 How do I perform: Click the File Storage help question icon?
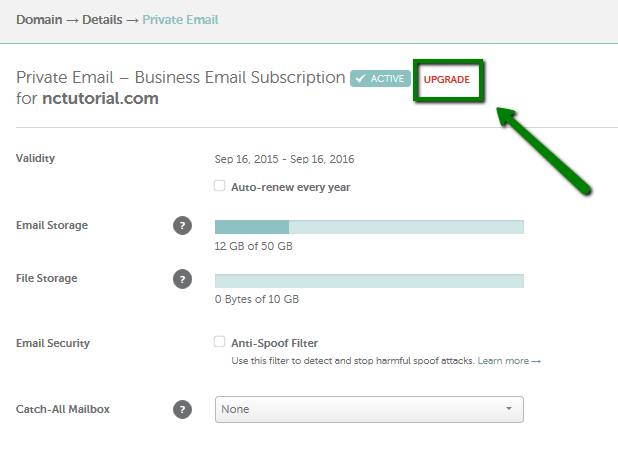182,279
